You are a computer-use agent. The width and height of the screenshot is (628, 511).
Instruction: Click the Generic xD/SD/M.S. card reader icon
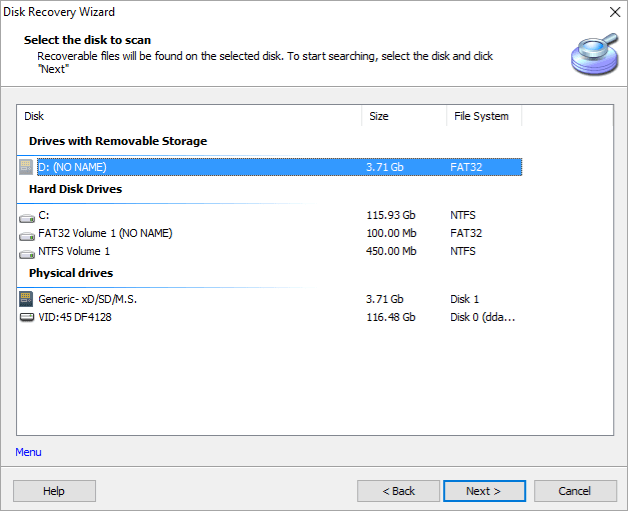[x=27, y=299]
